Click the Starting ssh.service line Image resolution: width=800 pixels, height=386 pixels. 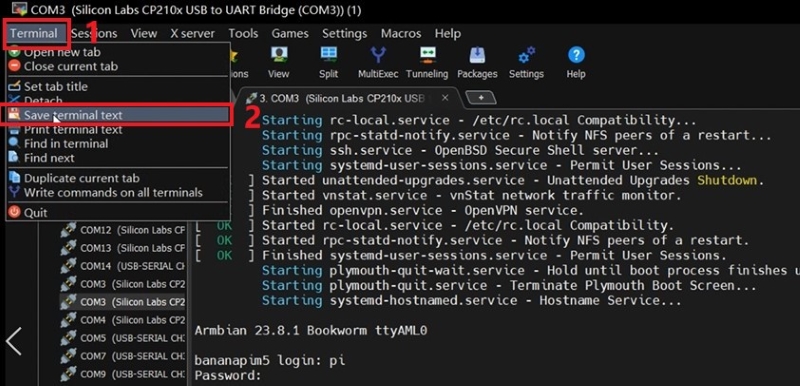(460, 151)
